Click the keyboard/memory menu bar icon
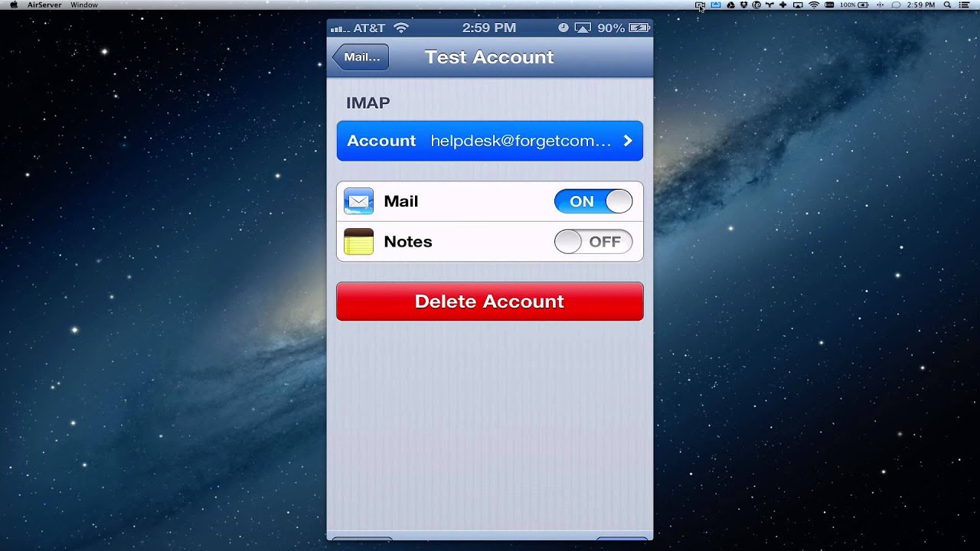This screenshot has height=551, width=980. [829, 5]
